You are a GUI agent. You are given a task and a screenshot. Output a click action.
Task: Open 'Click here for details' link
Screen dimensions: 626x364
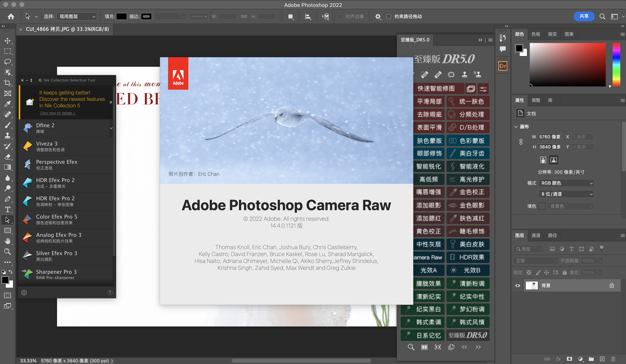coord(58,113)
